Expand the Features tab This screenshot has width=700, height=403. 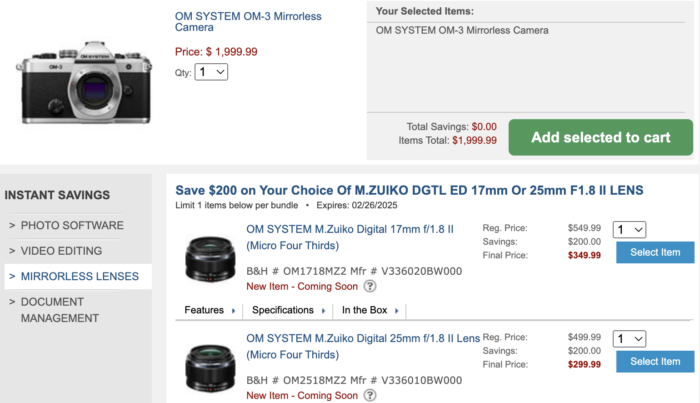tap(209, 310)
